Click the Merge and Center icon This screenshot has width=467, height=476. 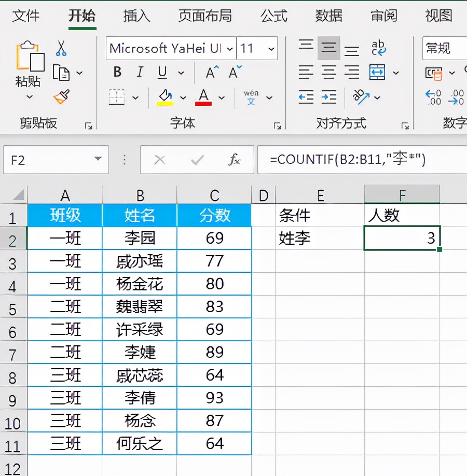point(377,73)
